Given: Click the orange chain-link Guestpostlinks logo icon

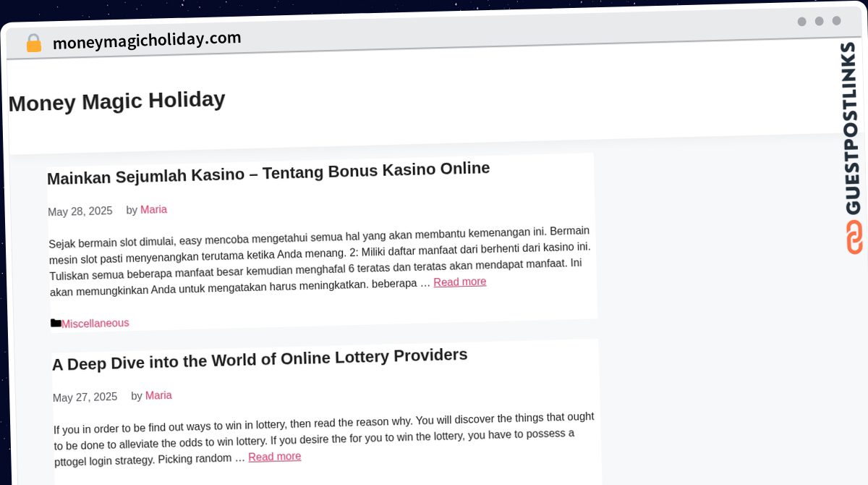Looking at the screenshot, I should coord(854,237).
